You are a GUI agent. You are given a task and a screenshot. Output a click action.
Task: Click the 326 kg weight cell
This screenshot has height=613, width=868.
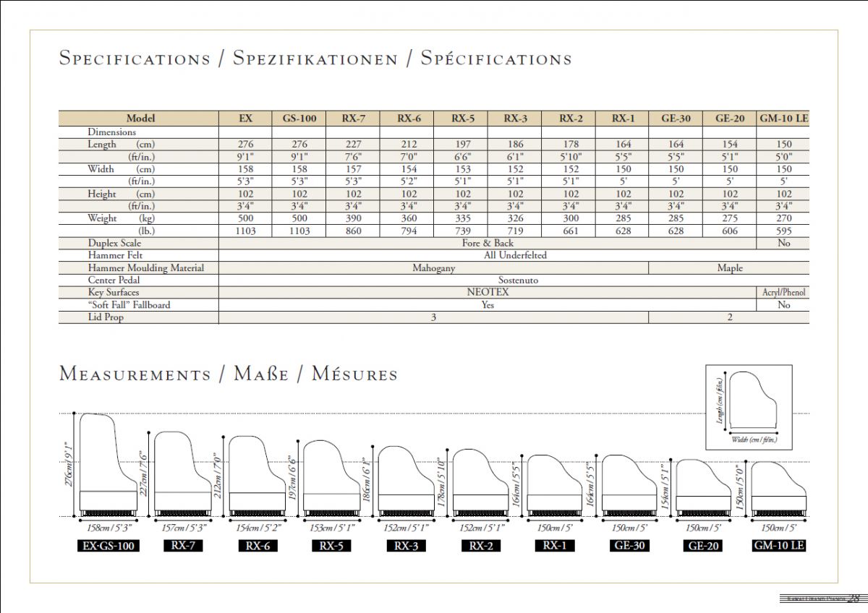click(515, 218)
